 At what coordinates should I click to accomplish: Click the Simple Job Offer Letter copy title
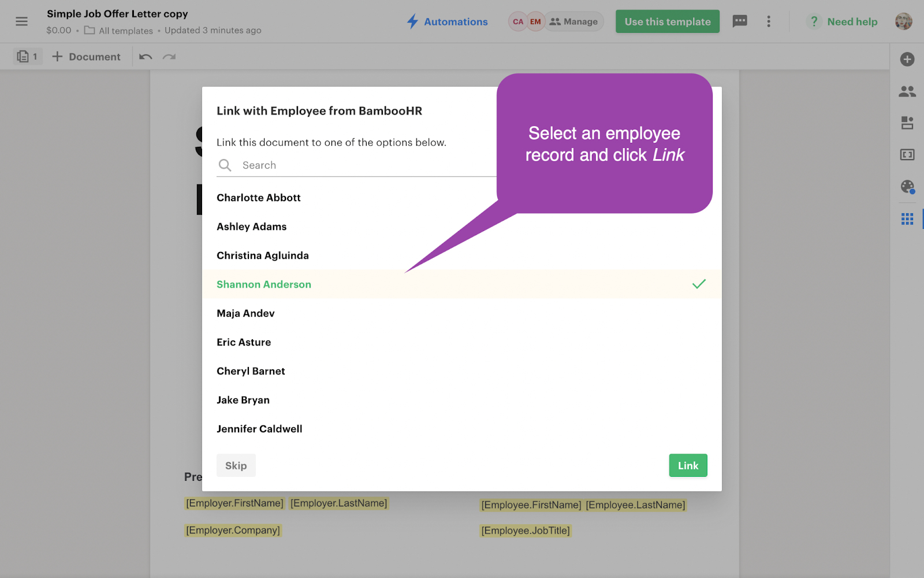tap(117, 14)
